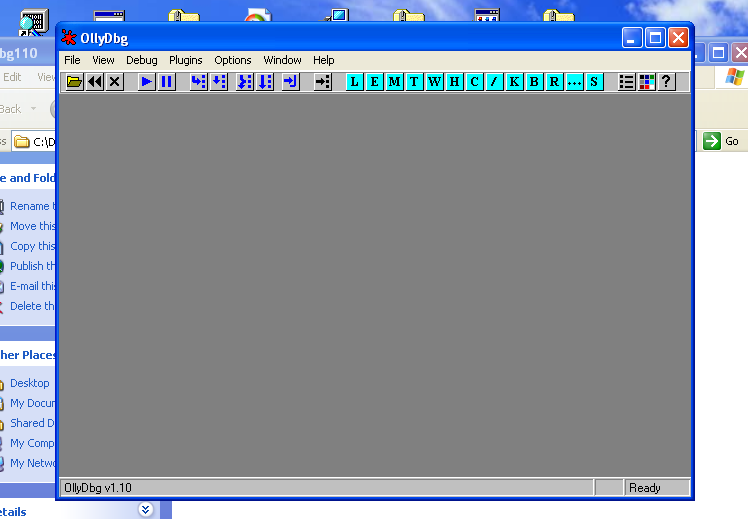Open the Options menu
The image size is (748, 519).
coord(233,60)
